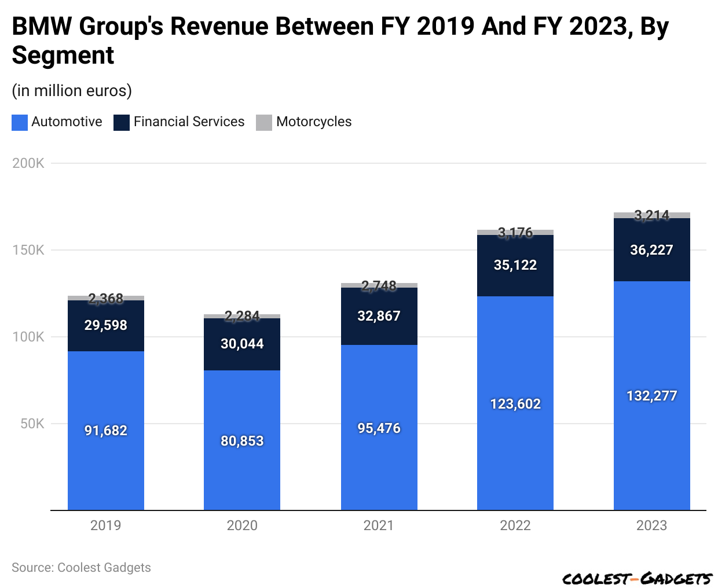This screenshot has width=718, height=588.
Task: Click the Financial Services dark navy legend swatch
Action: pos(122,122)
